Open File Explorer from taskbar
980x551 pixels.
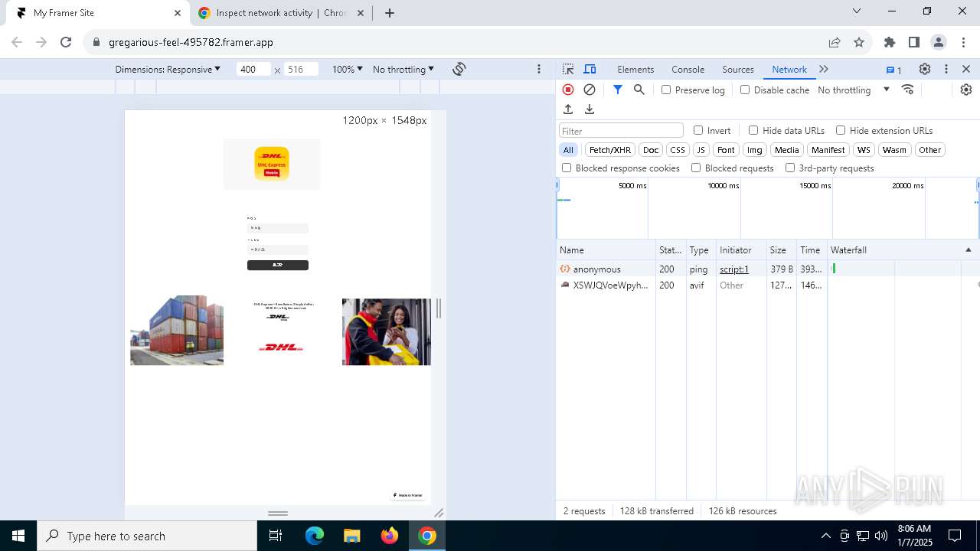pos(352,536)
